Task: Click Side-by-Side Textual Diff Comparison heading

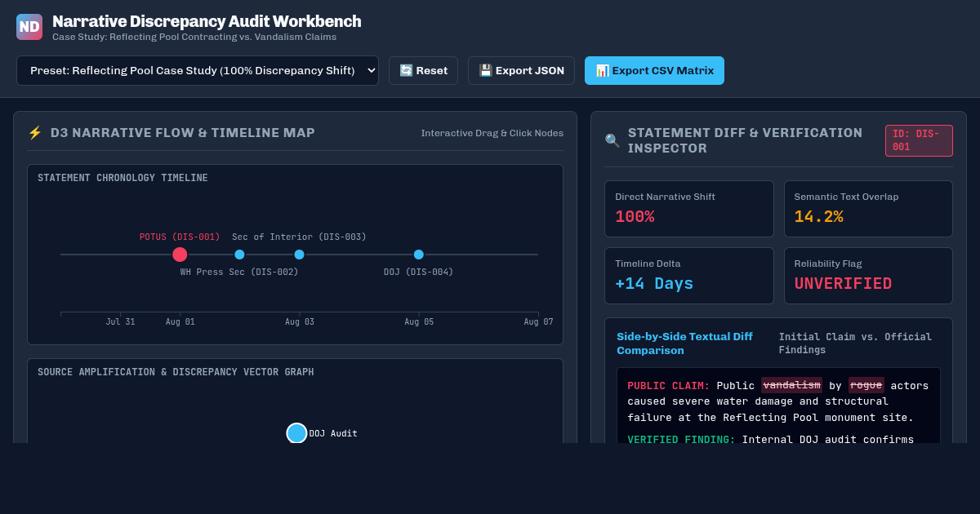Action: pyautogui.click(x=684, y=343)
